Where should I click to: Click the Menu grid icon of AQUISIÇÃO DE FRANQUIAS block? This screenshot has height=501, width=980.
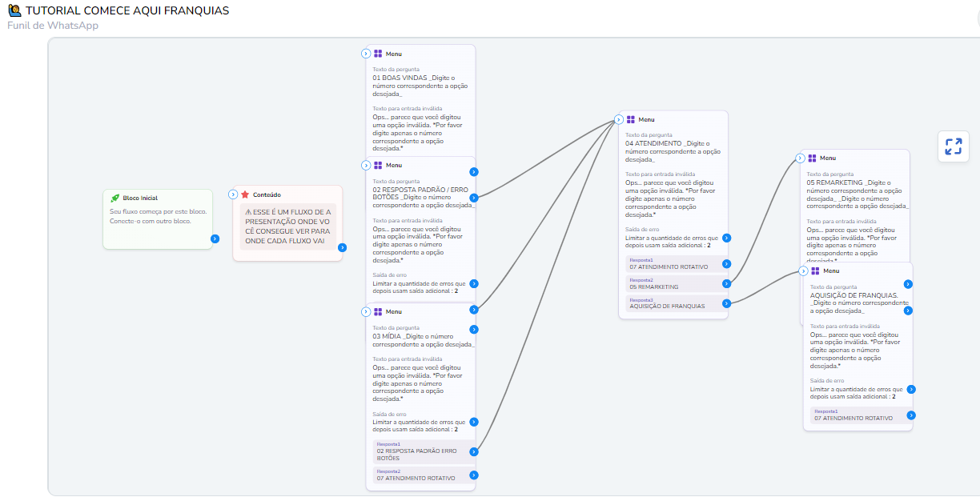point(815,271)
